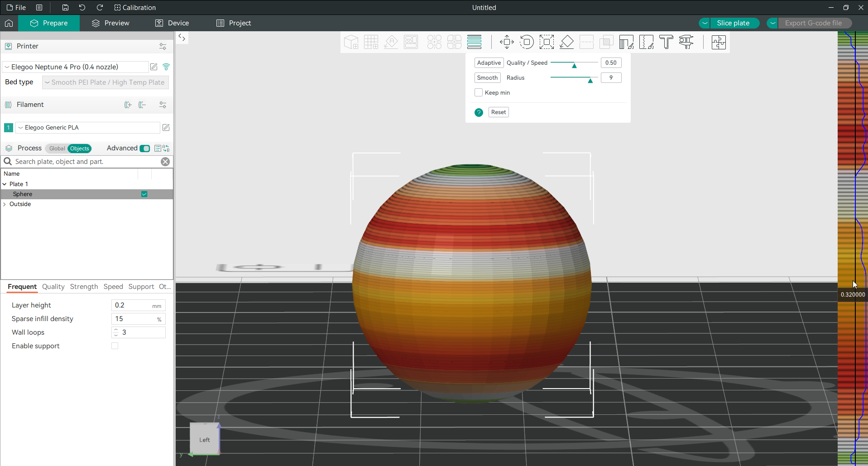
Task: Click the Reset button
Action: [x=499, y=112]
